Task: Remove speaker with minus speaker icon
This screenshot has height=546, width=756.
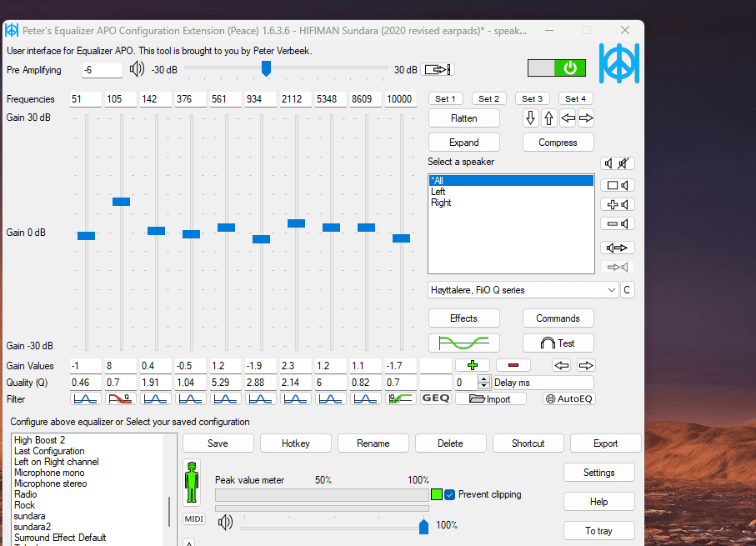Action: (617, 223)
